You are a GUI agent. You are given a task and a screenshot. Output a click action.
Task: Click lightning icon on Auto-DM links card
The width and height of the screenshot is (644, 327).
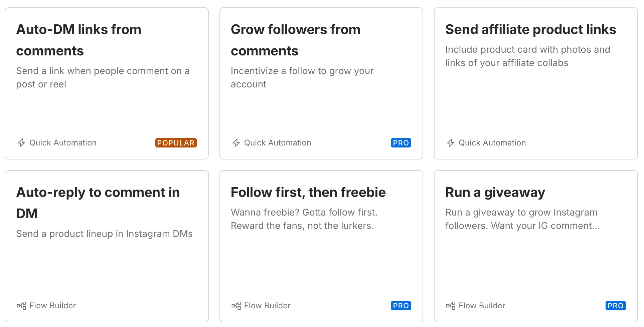point(21,143)
